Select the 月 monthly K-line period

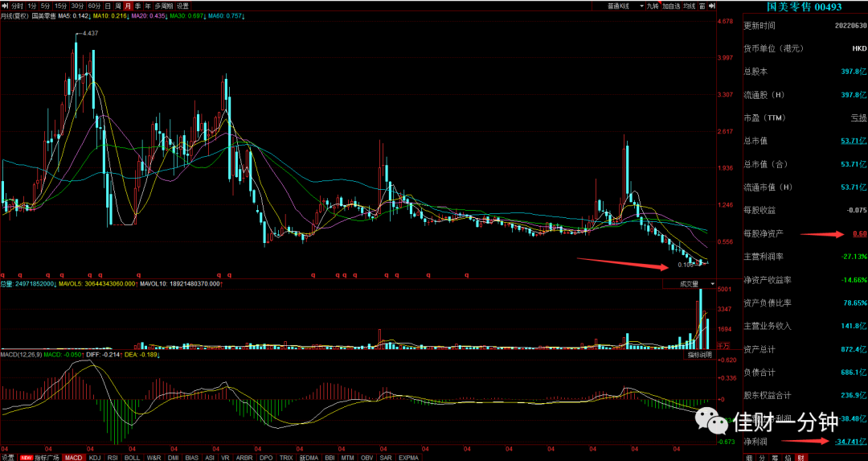click(x=128, y=6)
